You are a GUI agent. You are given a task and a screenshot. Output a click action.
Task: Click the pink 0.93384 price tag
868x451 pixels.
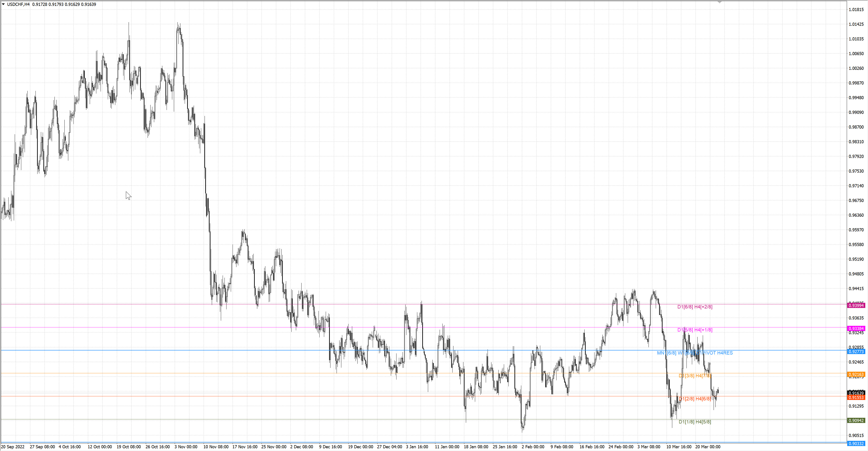coord(856,328)
